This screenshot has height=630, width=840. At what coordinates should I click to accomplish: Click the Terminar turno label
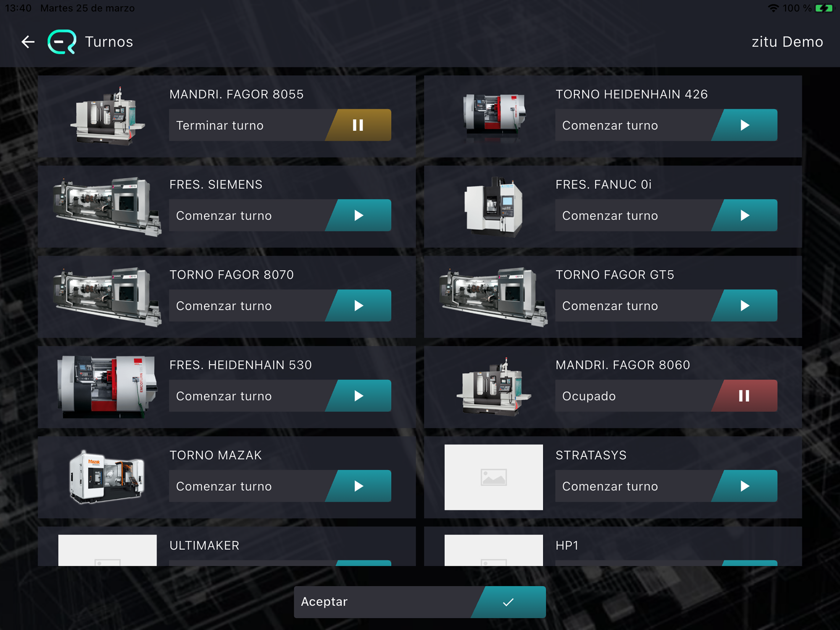pos(220,125)
